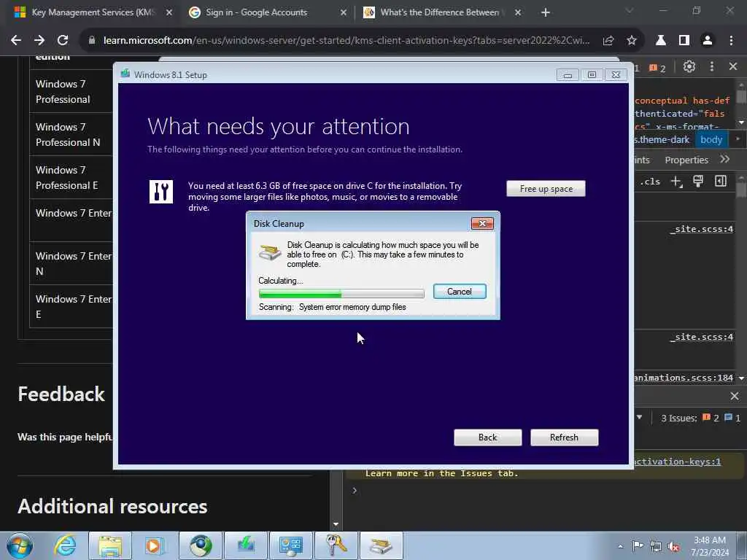Add new style rule plus icon

(676, 182)
